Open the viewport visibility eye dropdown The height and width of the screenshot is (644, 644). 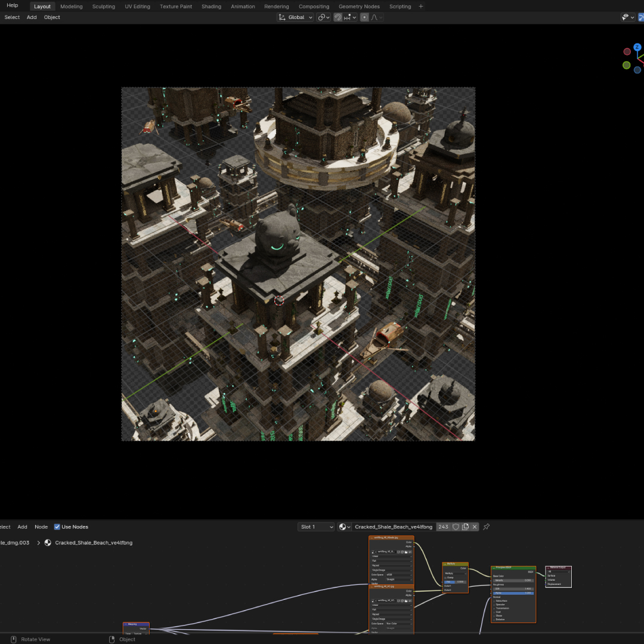point(628,17)
